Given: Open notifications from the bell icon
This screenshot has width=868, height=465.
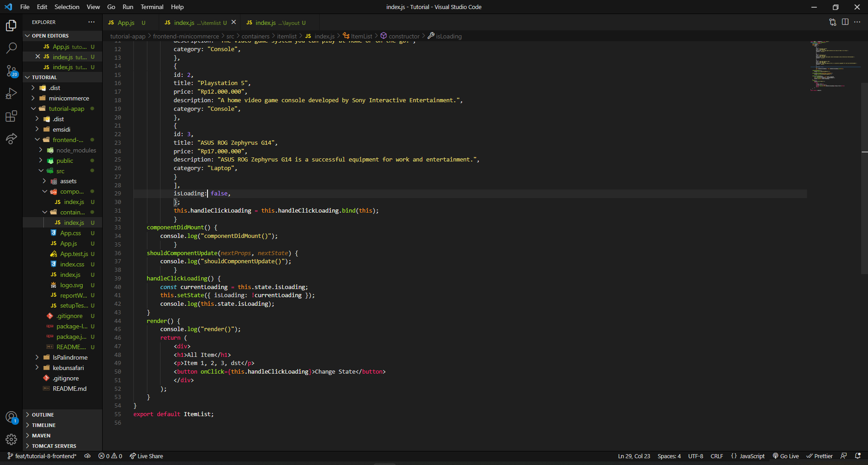Looking at the screenshot, I should tap(859, 456).
